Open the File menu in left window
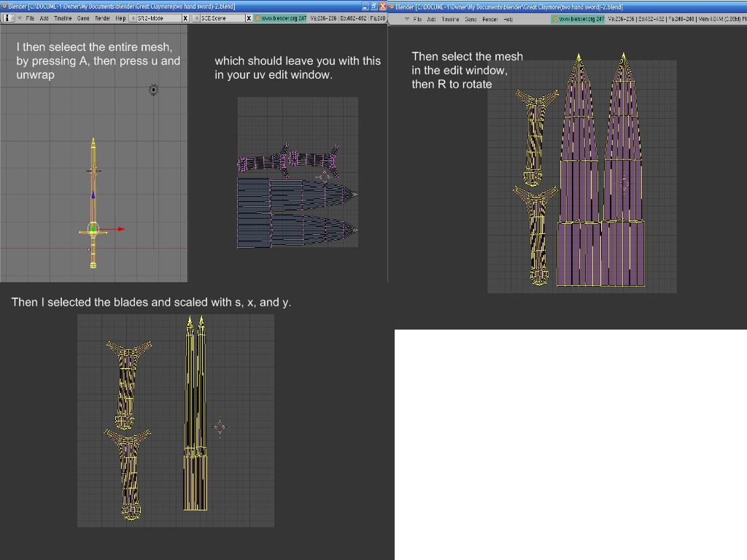The width and height of the screenshot is (747, 560). tap(30, 18)
